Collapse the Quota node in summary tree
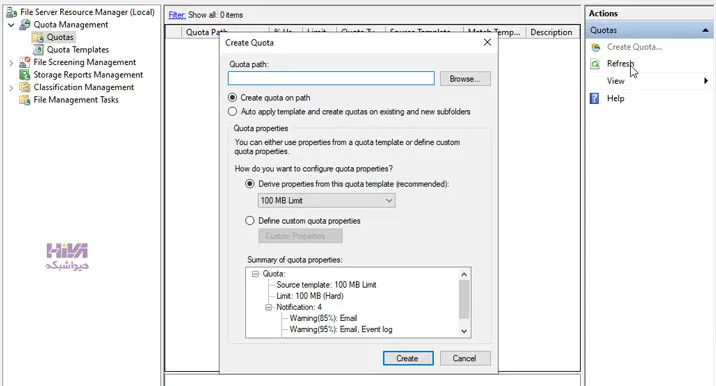The image size is (716, 386). tap(255, 274)
